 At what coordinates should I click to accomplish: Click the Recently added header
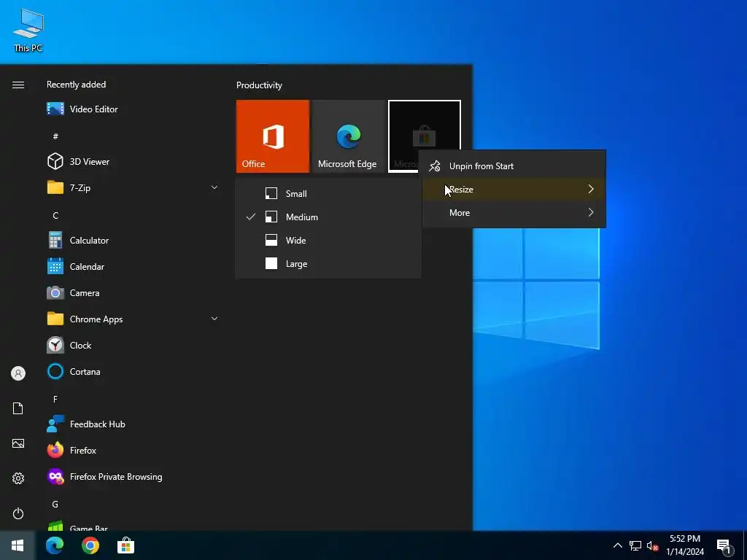click(76, 85)
